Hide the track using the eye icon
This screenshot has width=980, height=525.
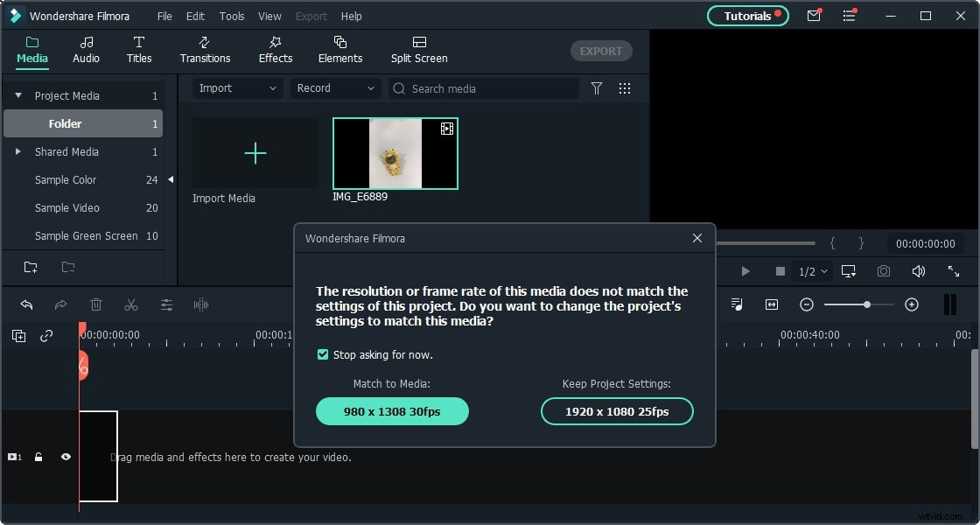(x=65, y=457)
